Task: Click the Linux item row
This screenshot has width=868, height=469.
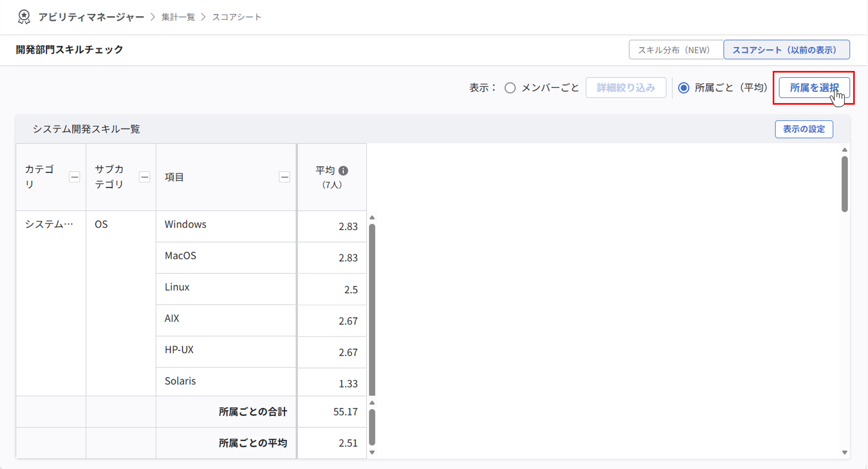Action: point(226,289)
